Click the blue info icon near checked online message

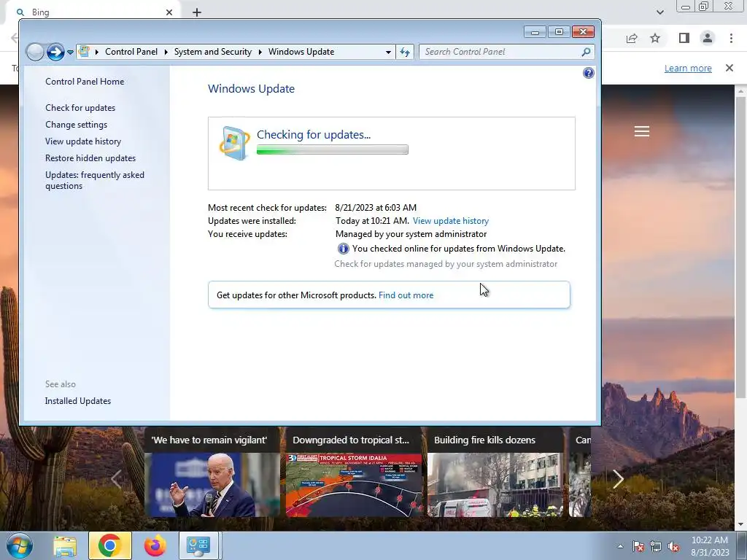[343, 249]
